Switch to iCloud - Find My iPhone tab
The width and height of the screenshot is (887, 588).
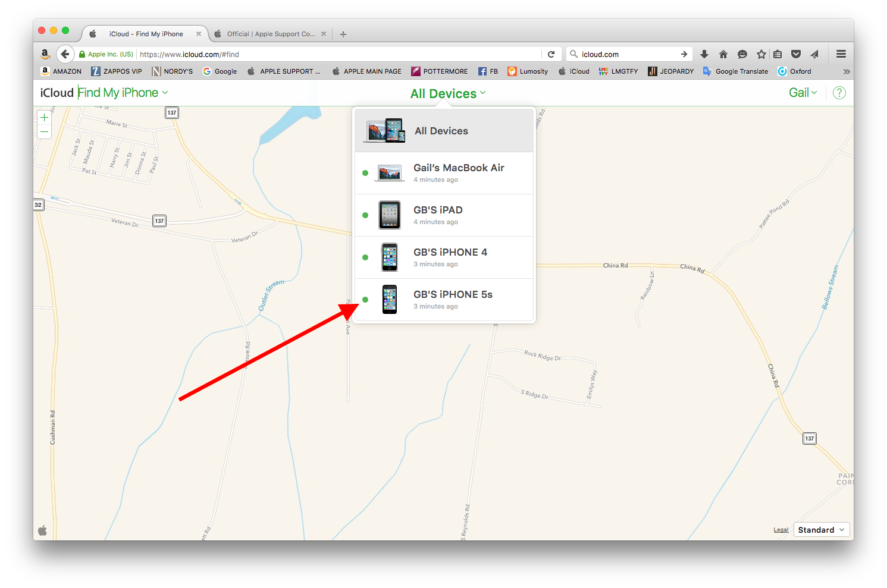tap(146, 34)
